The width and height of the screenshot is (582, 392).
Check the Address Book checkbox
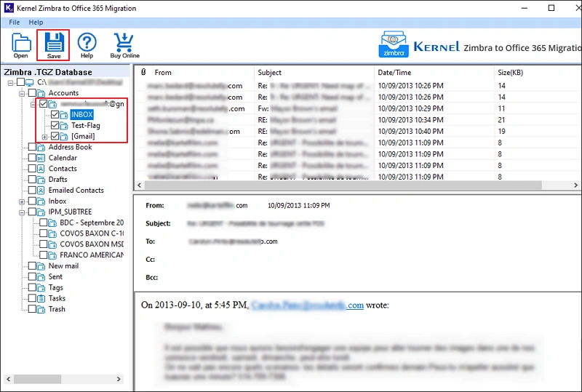[x=32, y=147]
